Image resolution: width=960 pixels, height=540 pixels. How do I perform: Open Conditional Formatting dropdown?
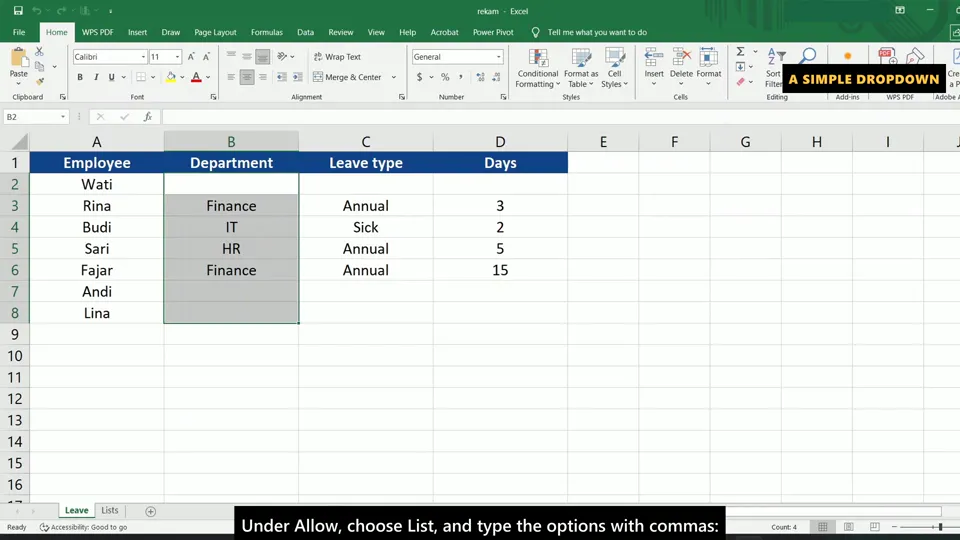[538, 69]
